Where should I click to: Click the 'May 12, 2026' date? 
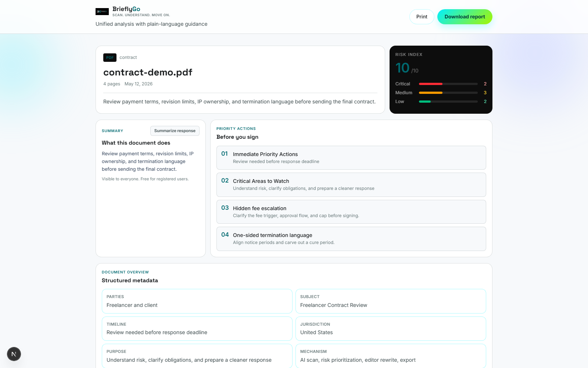tap(139, 84)
